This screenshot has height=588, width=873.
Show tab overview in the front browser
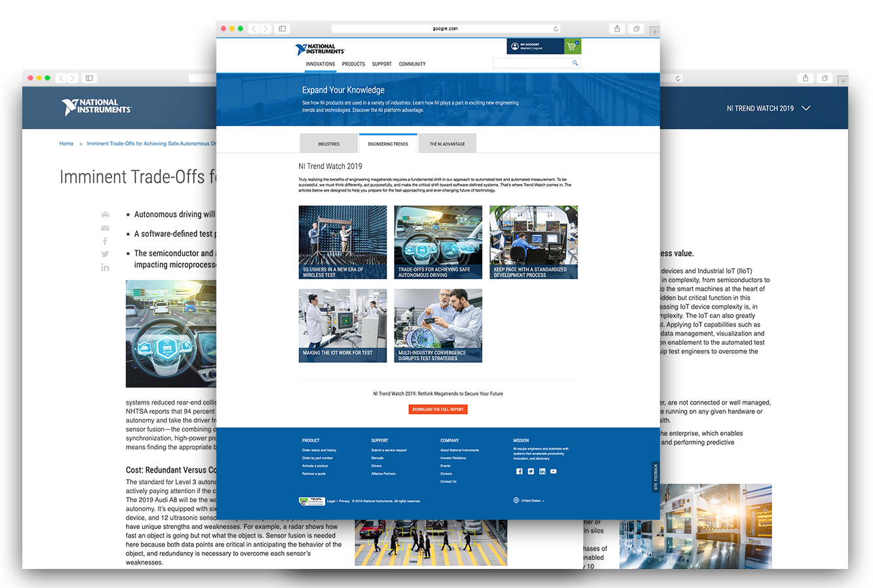(x=636, y=29)
